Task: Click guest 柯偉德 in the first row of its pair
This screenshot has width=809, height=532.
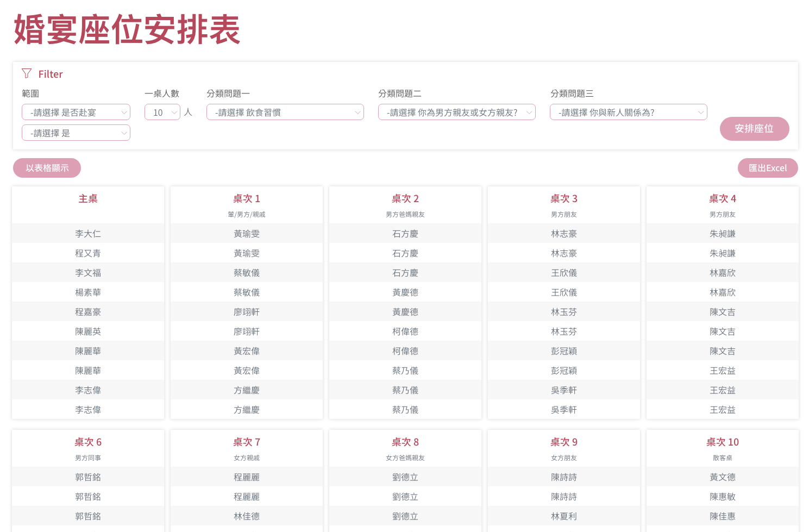Action: point(405,331)
